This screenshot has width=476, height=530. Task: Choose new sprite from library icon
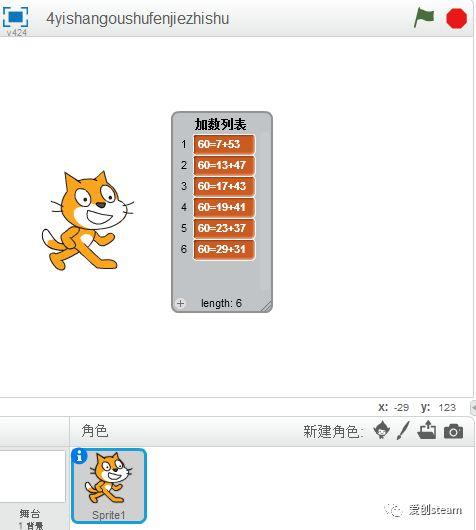(382, 430)
